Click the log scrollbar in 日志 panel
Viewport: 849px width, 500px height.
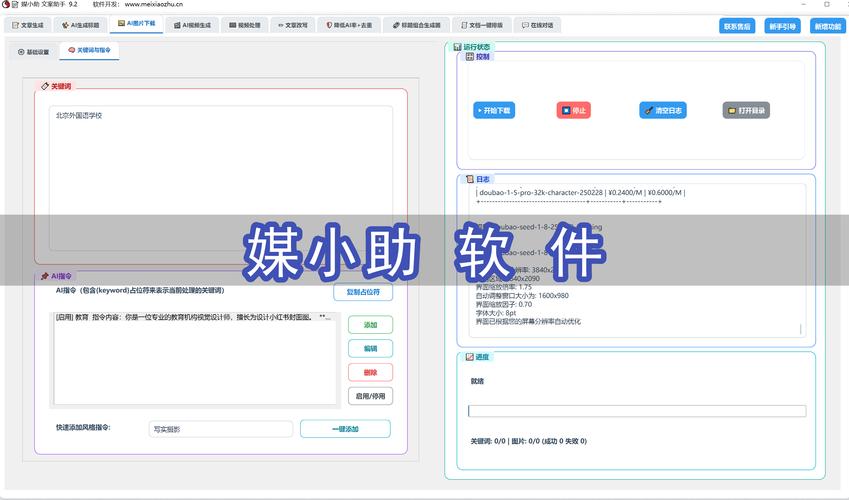pyautogui.click(x=800, y=329)
